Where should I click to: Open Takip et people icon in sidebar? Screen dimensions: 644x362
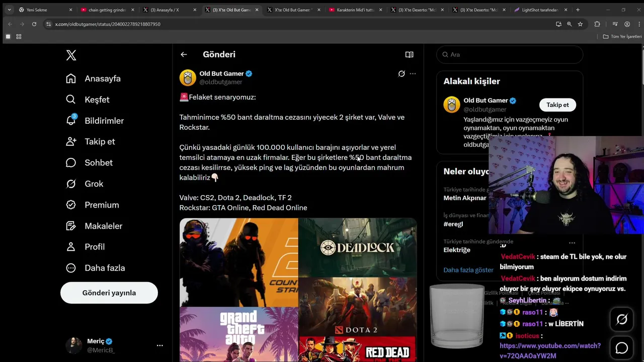coord(71,141)
